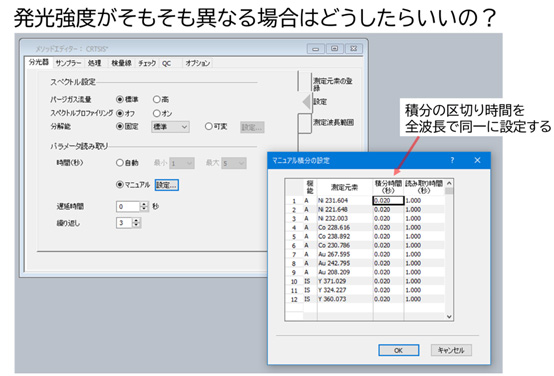Screen dimensions: 554x376
Task: Decrease 繰り返し with the down spinner arrow
Action: click(x=136, y=225)
